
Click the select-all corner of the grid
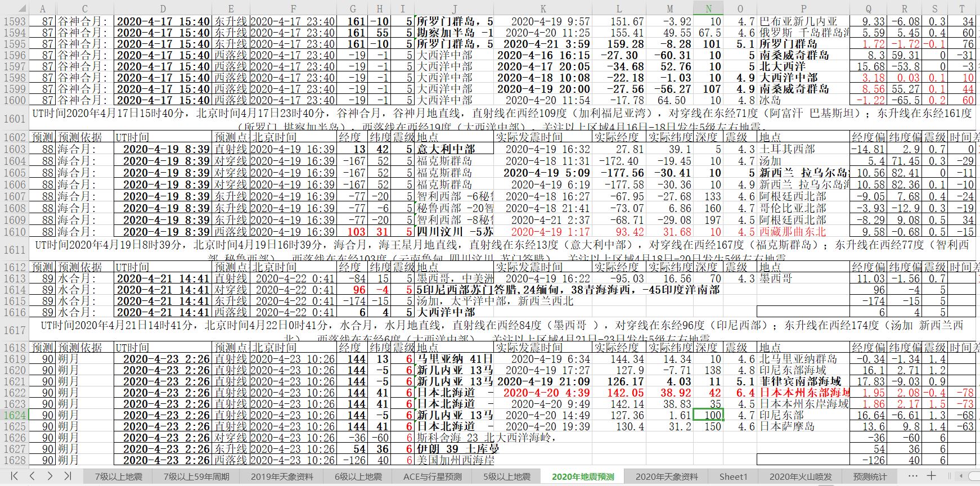coord(14,9)
